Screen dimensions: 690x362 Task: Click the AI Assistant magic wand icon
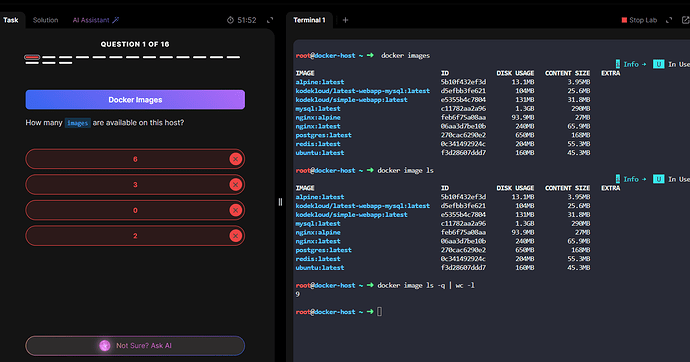coord(116,20)
